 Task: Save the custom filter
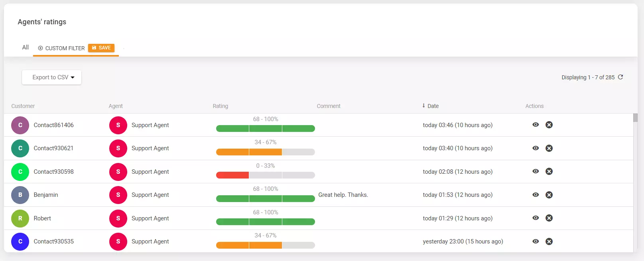tap(101, 48)
